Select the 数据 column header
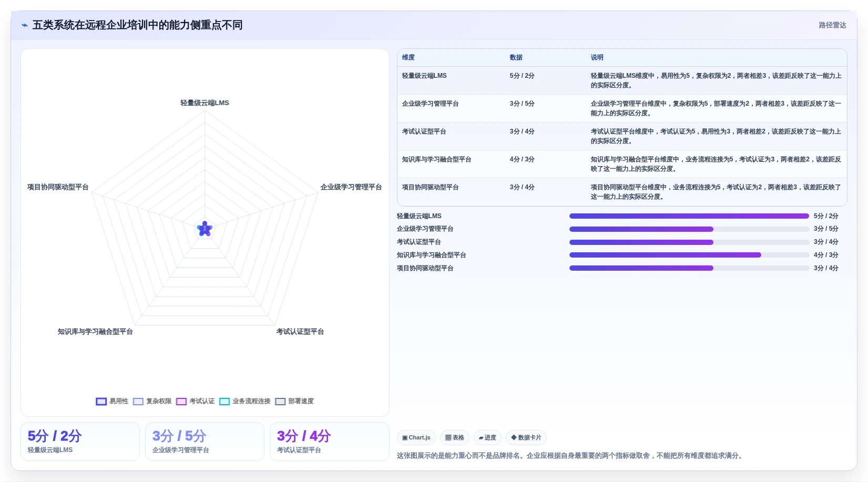Screen dimensions: 868x482 (x=516, y=57)
